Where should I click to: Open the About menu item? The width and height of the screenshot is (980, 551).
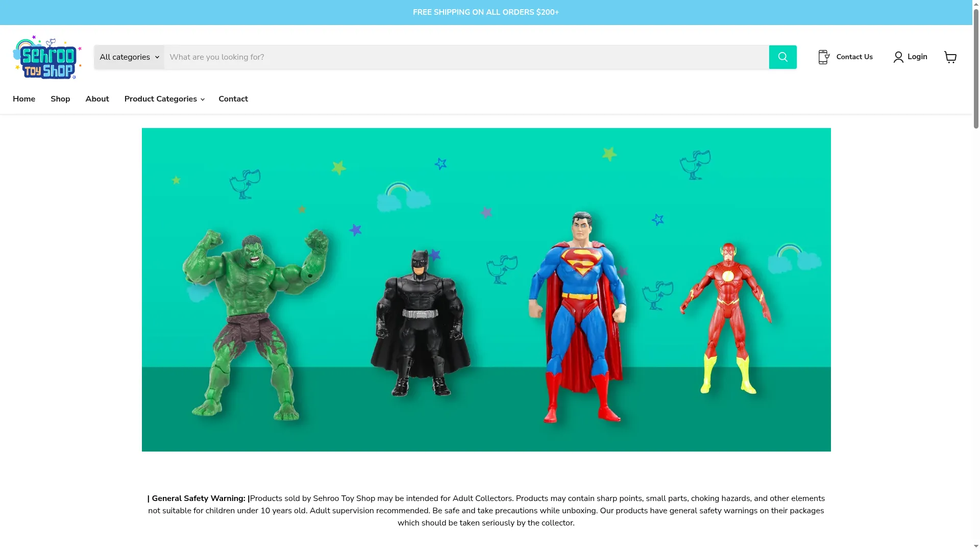(x=97, y=99)
